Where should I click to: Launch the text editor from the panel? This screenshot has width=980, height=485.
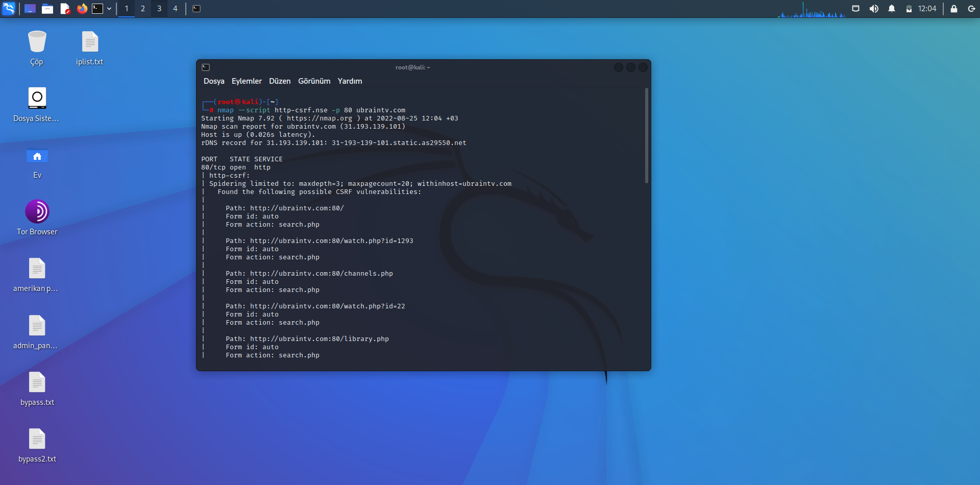point(65,9)
